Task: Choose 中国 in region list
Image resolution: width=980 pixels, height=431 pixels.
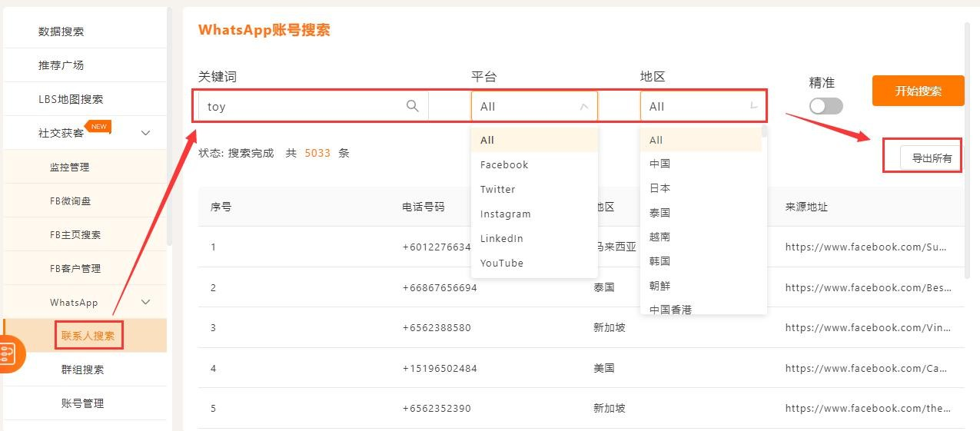Action: tap(700, 164)
